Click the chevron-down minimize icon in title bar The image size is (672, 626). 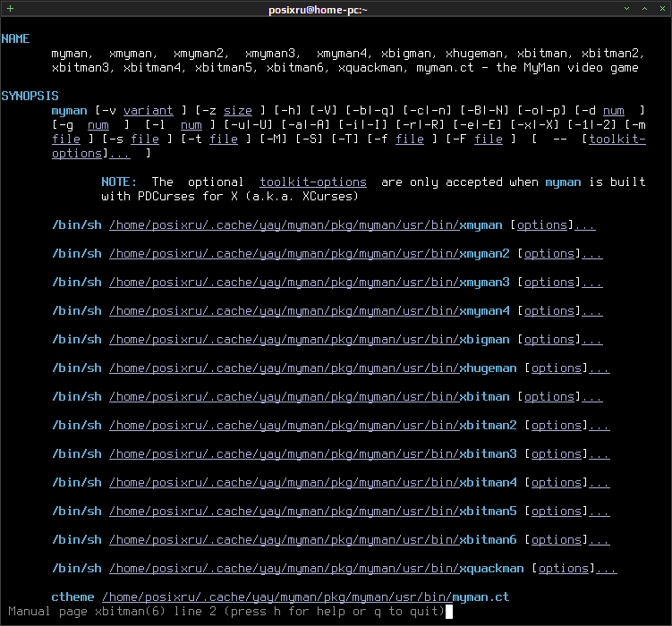(626, 9)
